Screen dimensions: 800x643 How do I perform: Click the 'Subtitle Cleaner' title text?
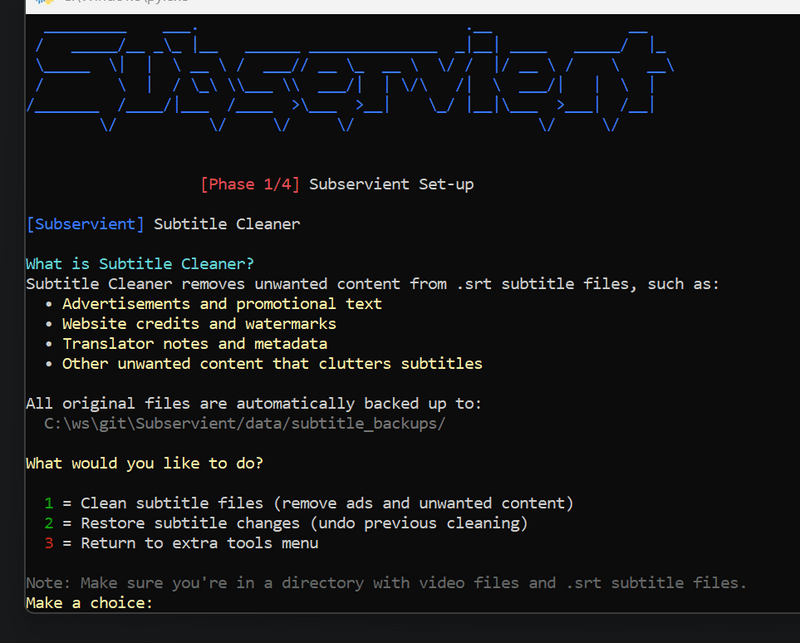(x=227, y=224)
